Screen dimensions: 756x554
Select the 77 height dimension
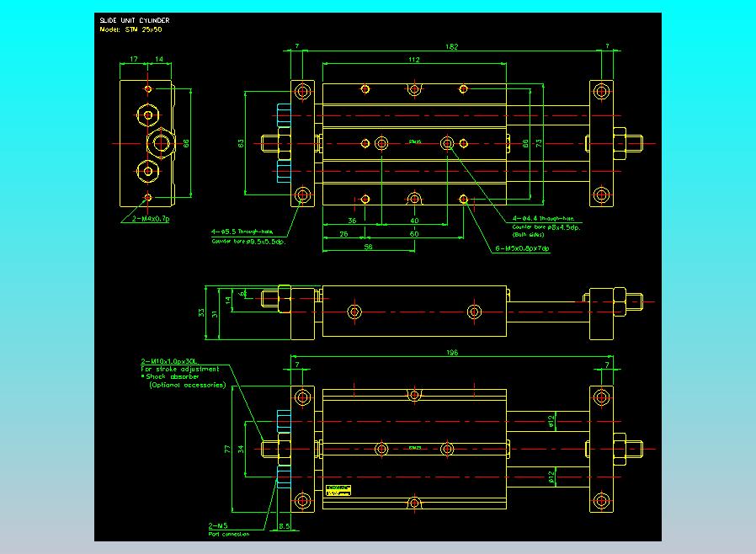[x=227, y=449]
